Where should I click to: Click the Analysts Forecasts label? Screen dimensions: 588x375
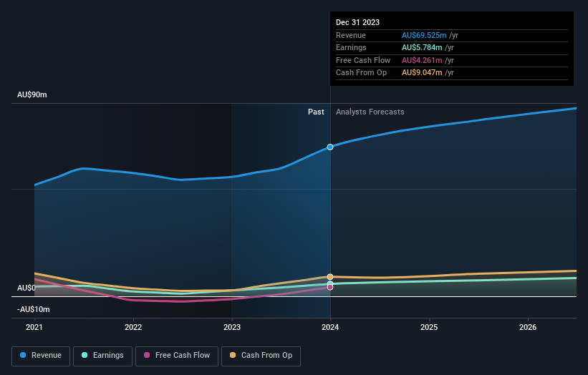[370, 112]
